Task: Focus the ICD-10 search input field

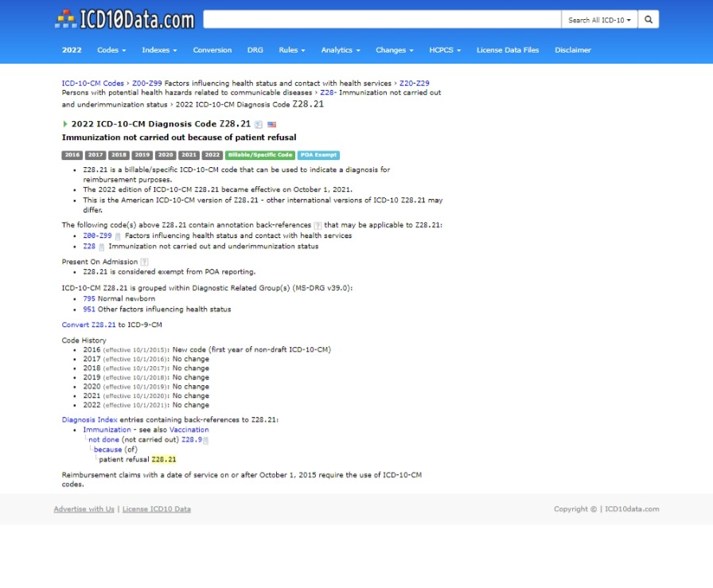Action: pyautogui.click(x=382, y=20)
